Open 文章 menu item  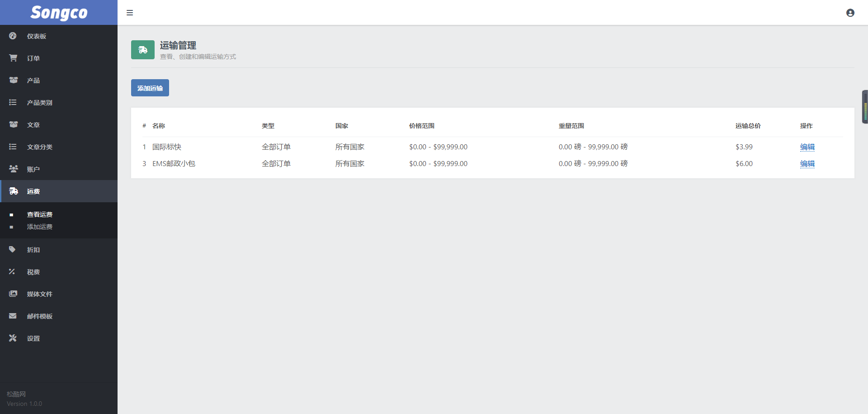point(59,125)
